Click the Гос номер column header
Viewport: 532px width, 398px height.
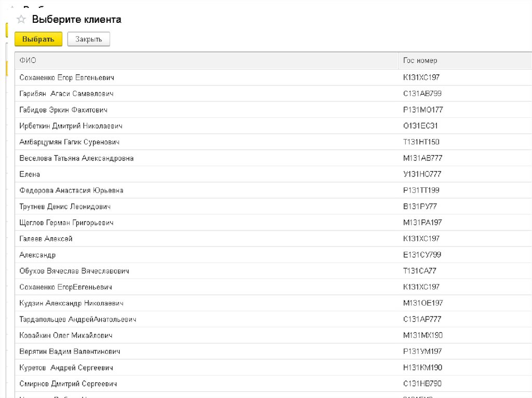[417, 61]
